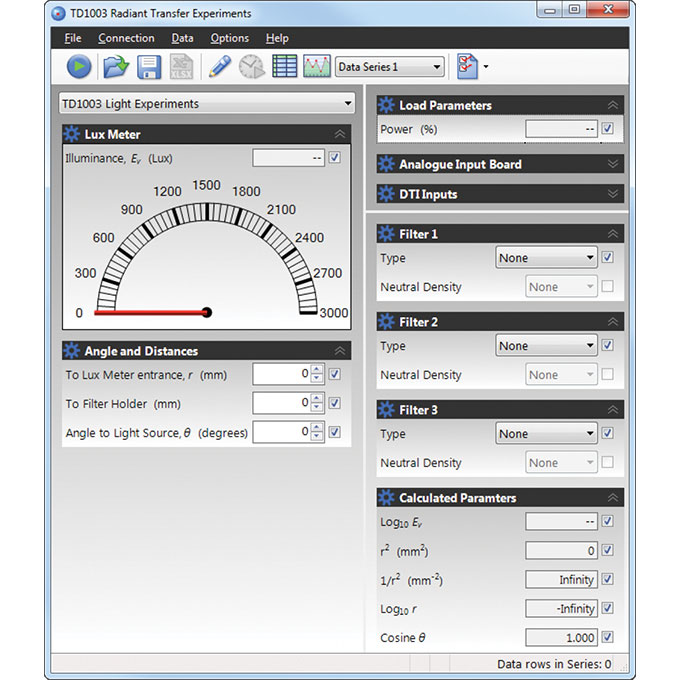Open timed data capture clock icon

(x=252, y=67)
